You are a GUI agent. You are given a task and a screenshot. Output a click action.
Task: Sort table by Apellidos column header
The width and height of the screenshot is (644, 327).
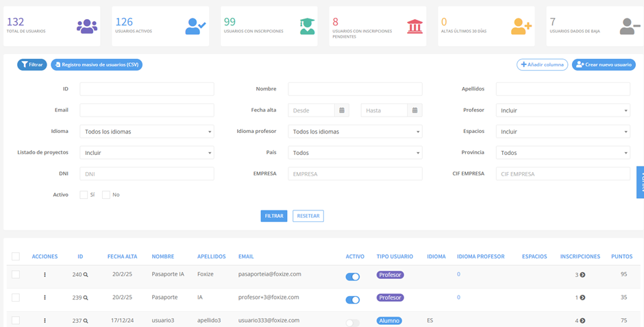click(212, 256)
